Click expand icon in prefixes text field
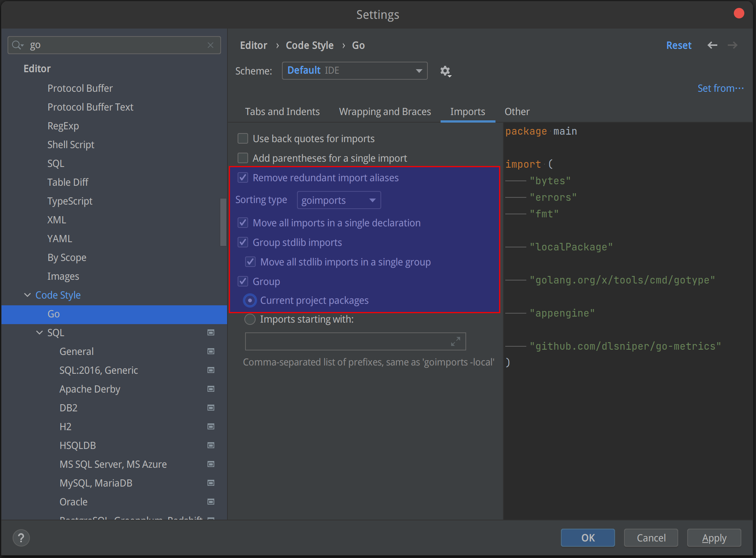The height and width of the screenshot is (558, 756). coord(456,341)
